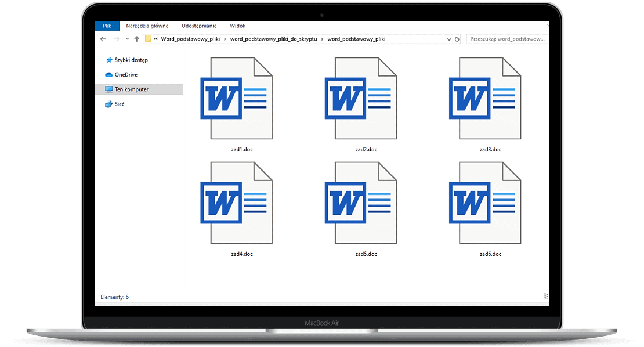Viewport: 644px width, 347px height.
Task: Open the Plik menu tab
Action: [107, 26]
